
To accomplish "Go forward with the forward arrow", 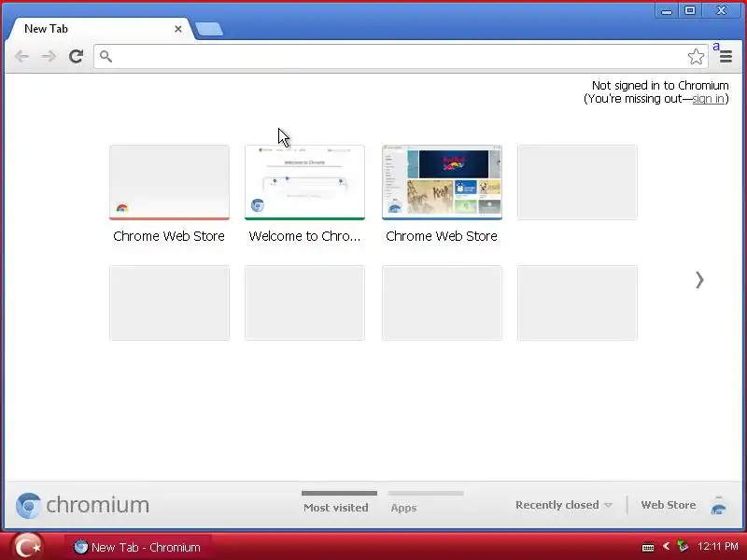I will 49,57.
